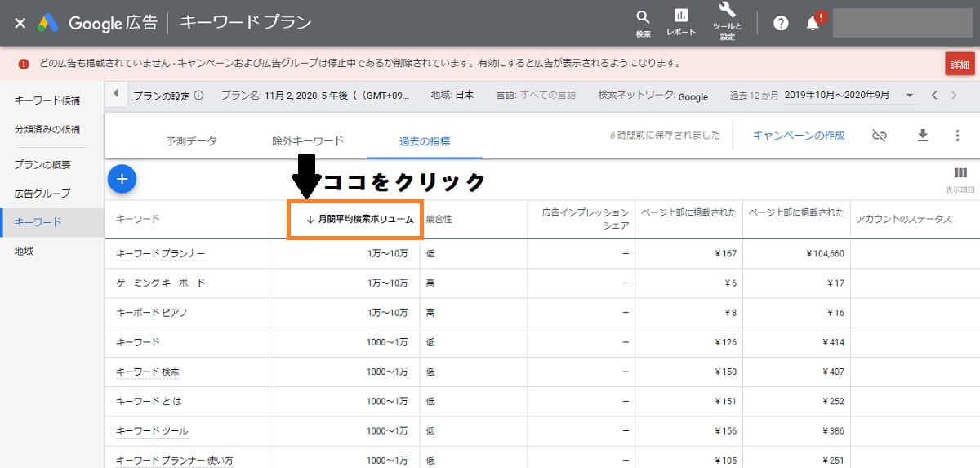This screenshot has width=980, height=468.
Task: Click the link-off icon beside キャンペーンの作成
Action: (x=880, y=136)
